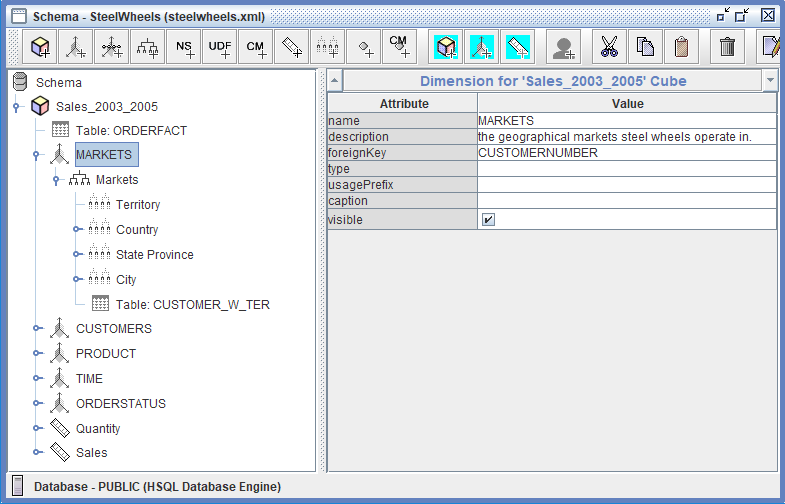
Task: Click the Add Hierarchy toolbar icon
Action: tap(149, 47)
